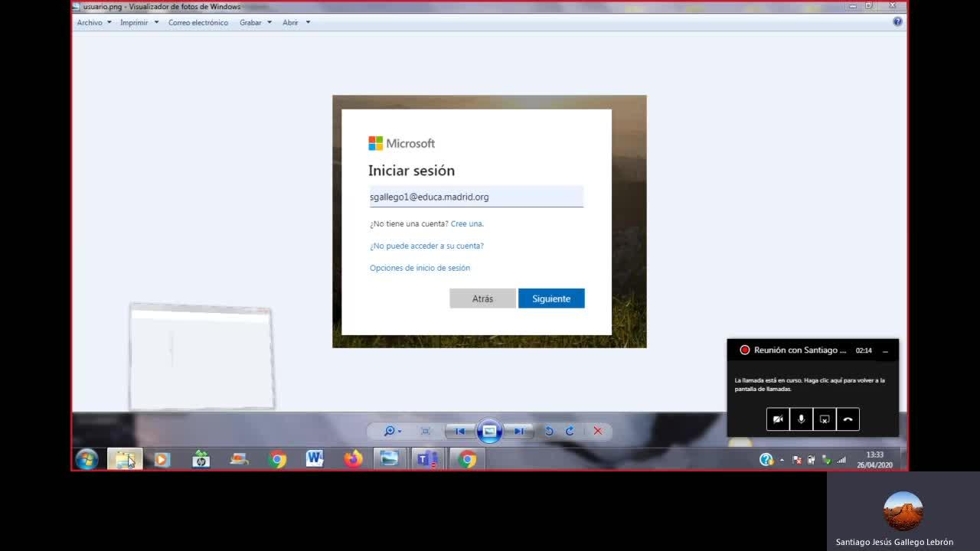Viewport: 980px width, 551px height.
Task: Open the Imprimir menu
Action: pyautogui.click(x=139, y=22)
